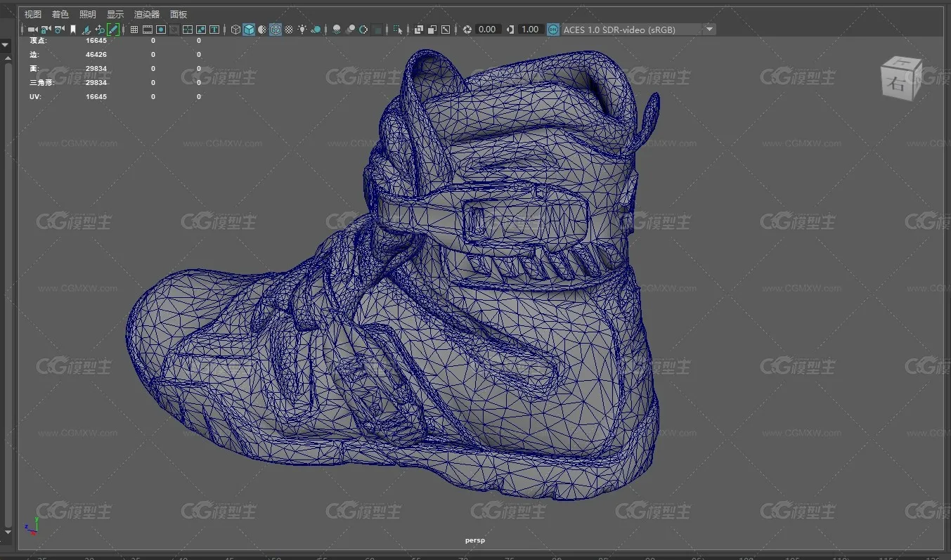Click the Gate Mask icon
The image size is (951, 560).
tap(174, 30)
